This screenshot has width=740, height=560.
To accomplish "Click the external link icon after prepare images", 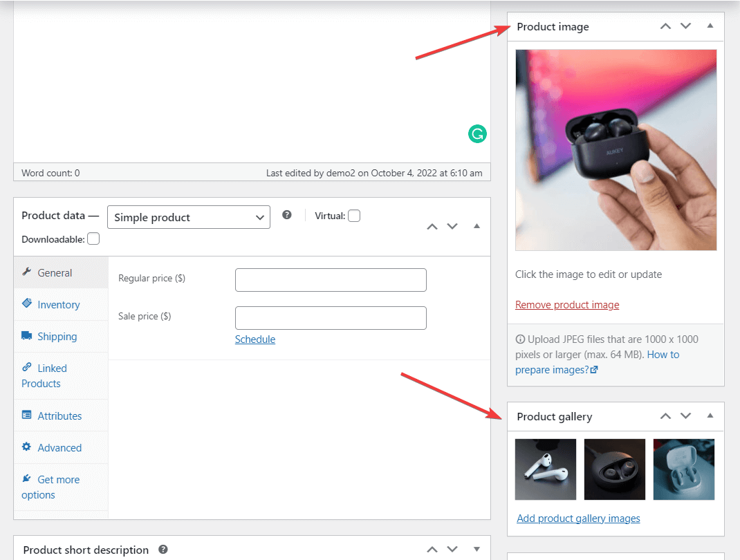I will pos(594,370).
